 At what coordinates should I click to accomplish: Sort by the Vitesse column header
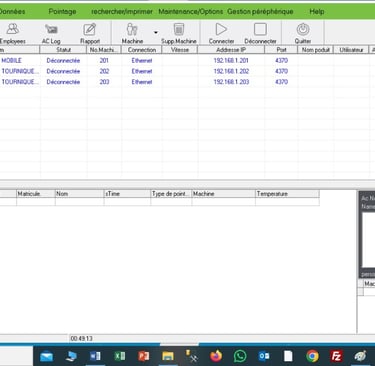[180, 50]
